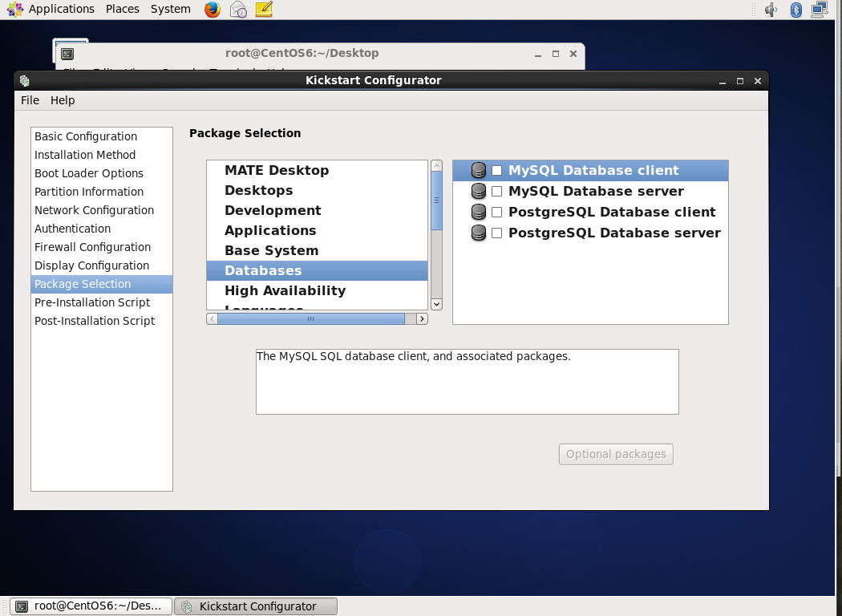The height and width of the screenshot is (616, 842).
Task: Click the terminal window title bar icon
Action: (x=67, y=54)
